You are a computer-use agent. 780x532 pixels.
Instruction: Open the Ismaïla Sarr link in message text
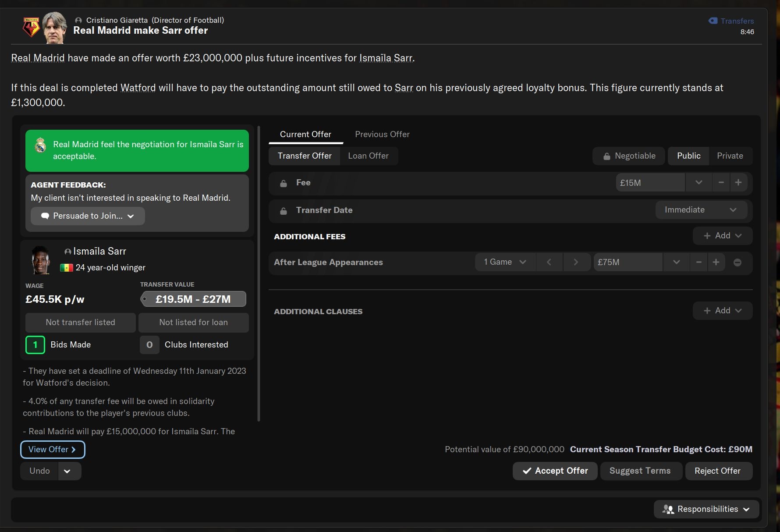point(386,58)
